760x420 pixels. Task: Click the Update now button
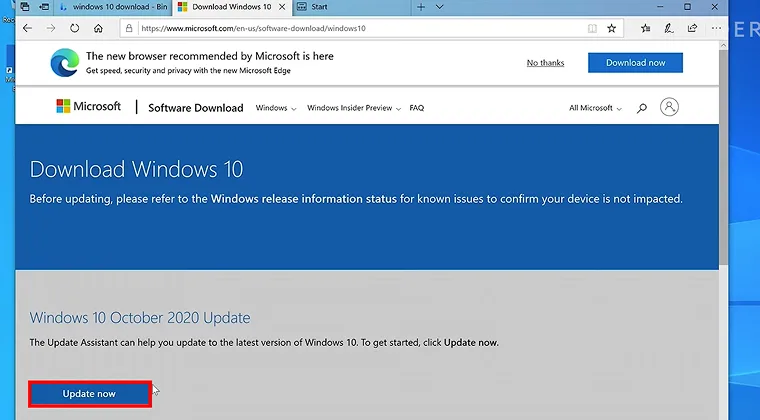point(90,394)
